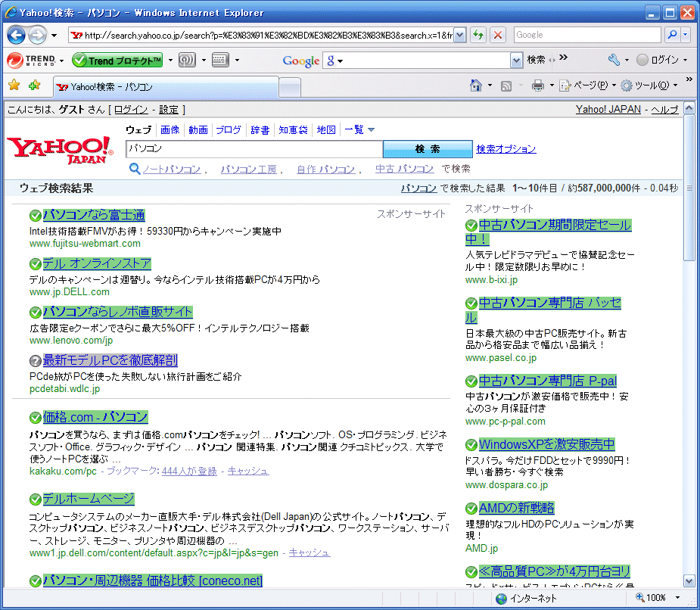Click the Google toolbar logo
The height and width of the screenshot is (610, 700).
[300, 61]
